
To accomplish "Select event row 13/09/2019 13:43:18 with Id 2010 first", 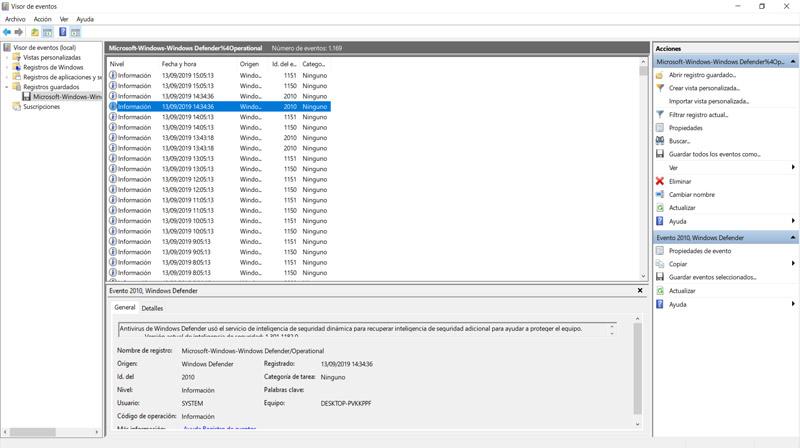I will pyautogui.click(x=219, y=138).
